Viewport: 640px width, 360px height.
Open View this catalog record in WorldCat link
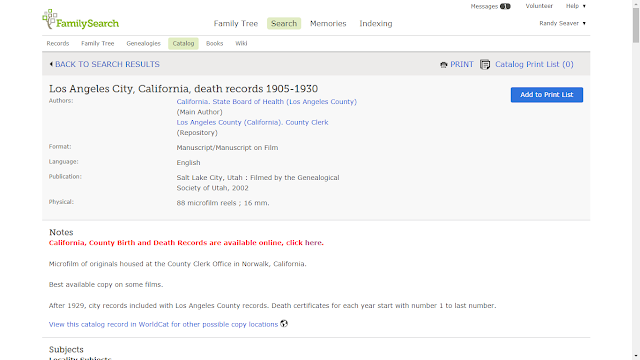coord(163,324)
